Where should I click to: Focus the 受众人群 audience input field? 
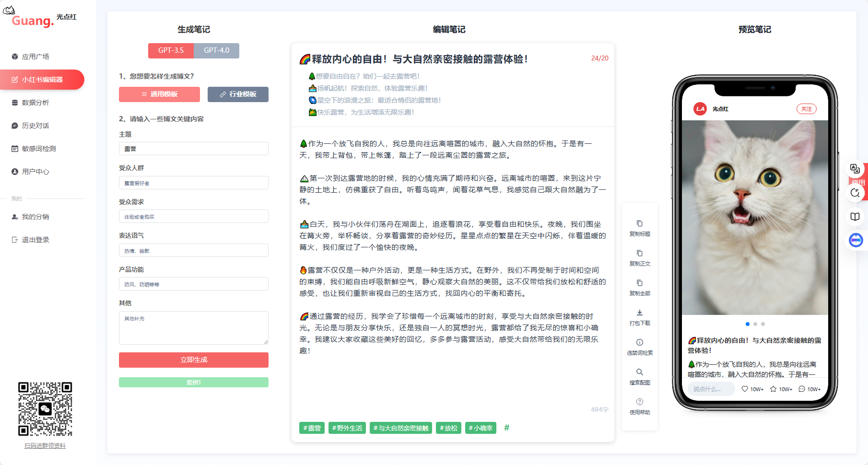[x=193, y=183]
